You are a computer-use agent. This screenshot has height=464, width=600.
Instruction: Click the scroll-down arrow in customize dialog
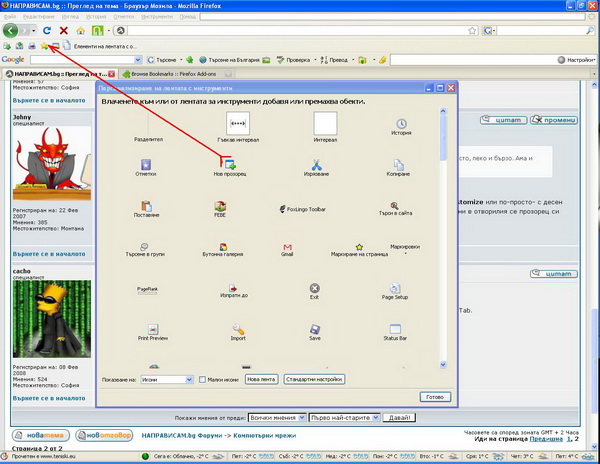click(x=443, y=365)
